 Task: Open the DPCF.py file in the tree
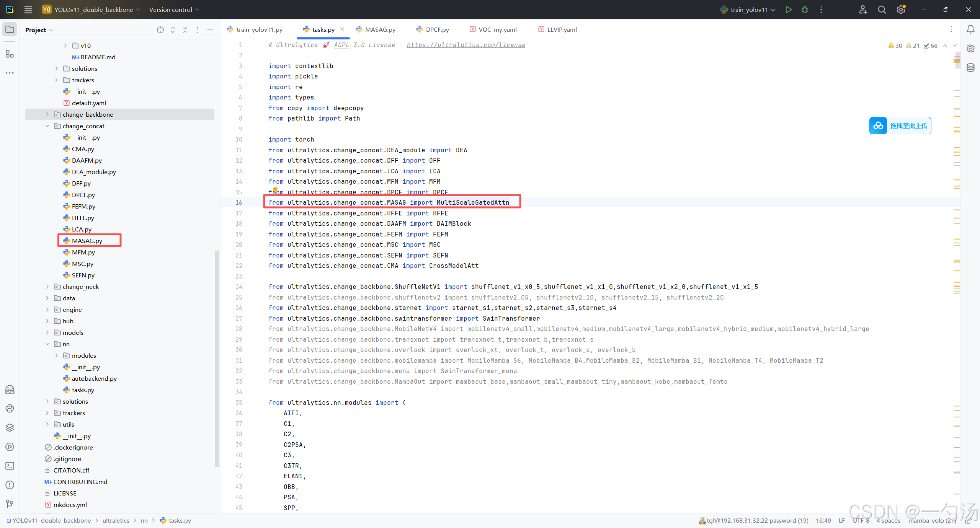click(83, 195)
